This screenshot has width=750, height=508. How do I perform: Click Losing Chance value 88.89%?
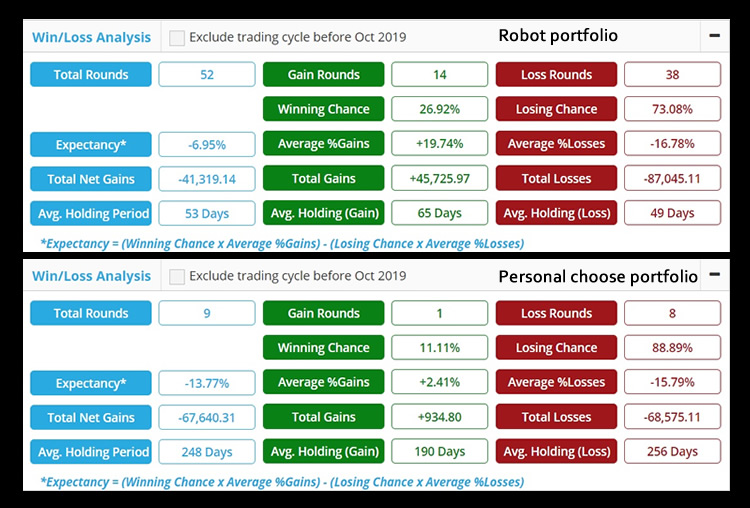click(673, 348)
